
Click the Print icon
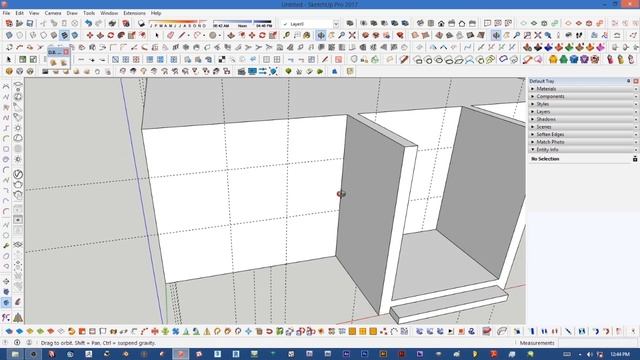coord(113,23)
